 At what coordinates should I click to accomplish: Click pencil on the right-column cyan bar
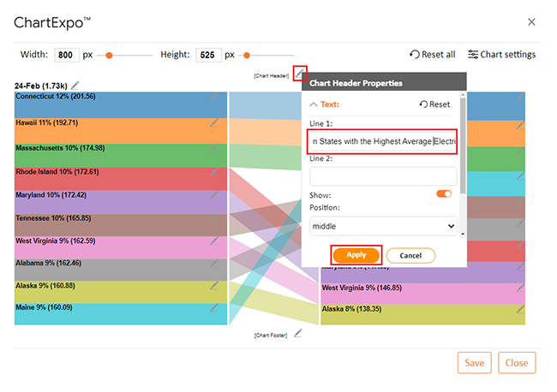pos(520,175)
